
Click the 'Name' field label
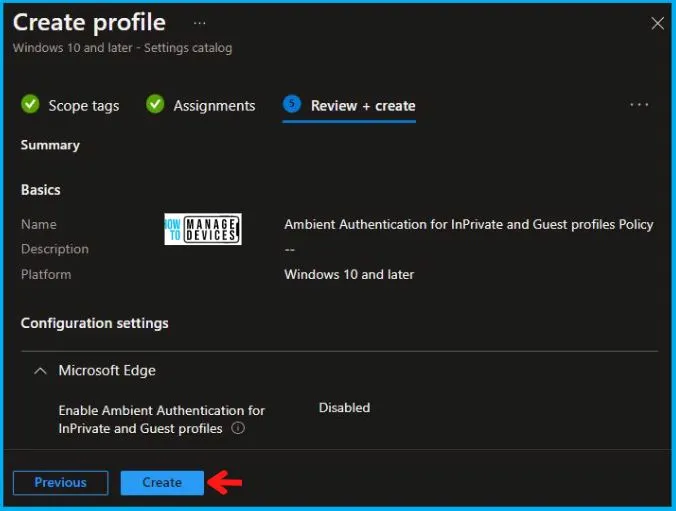38,224
